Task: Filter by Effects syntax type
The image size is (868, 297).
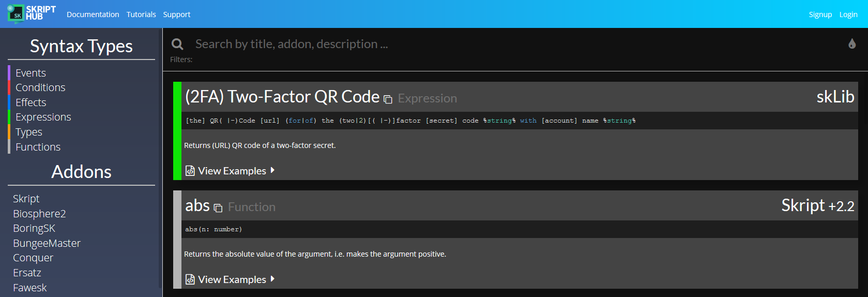Action: [x=31, y=102]
